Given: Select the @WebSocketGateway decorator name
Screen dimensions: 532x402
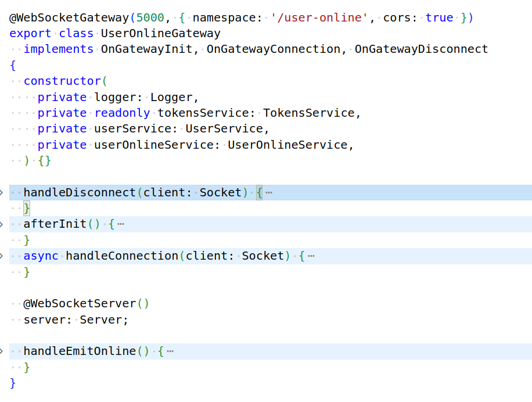Looking at the screenshot, I should pyautogui.click(x=64, y=17).
